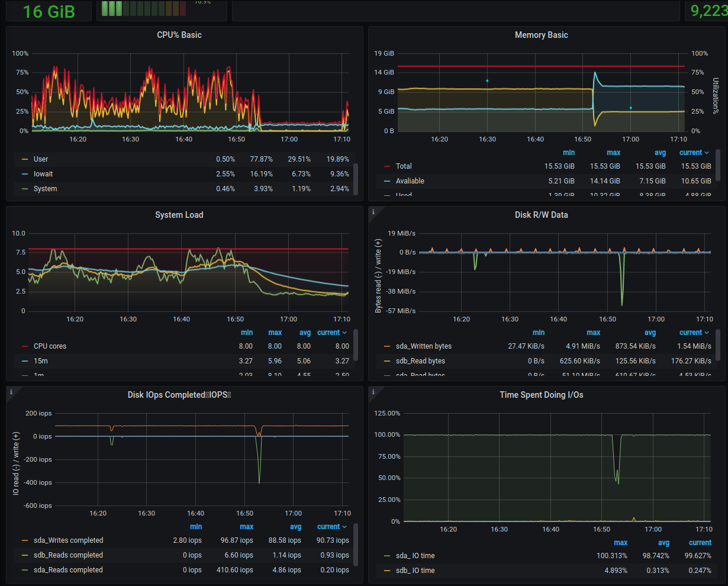This screenshot has width=728, height=586.
Task: Toggle the User series visibility
Action: pyautogui.click(x=41, y=159)
